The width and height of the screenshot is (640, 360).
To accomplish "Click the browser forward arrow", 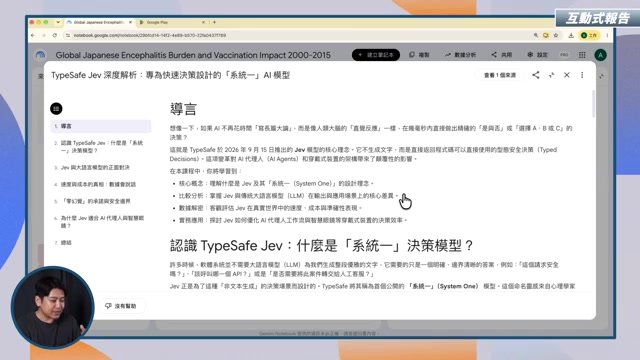I will click(44, 36).
